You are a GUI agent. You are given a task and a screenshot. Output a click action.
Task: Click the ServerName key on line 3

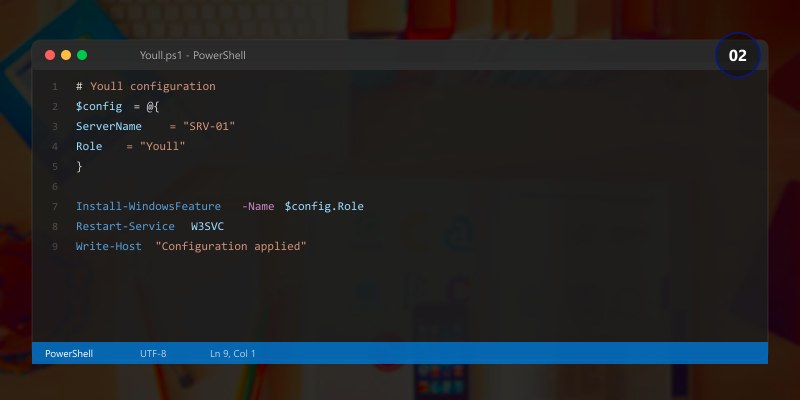click(x=108, y=126)
